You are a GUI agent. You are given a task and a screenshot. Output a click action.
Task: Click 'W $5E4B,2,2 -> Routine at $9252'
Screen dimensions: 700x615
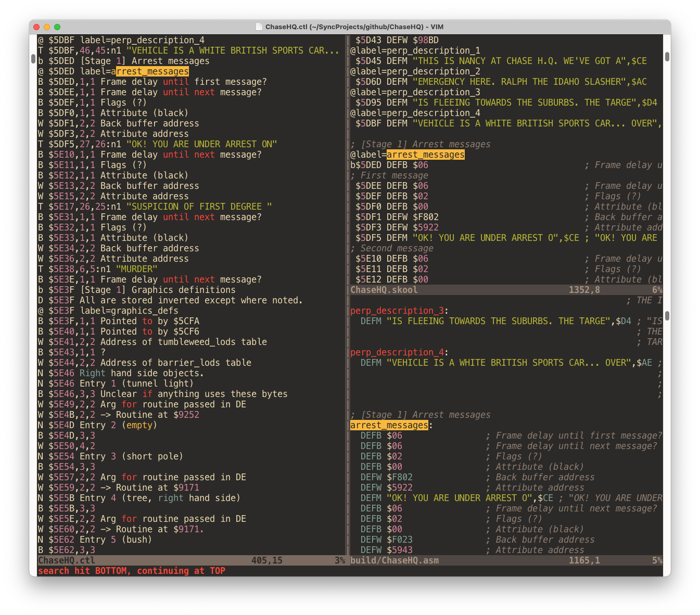(119, 415)
